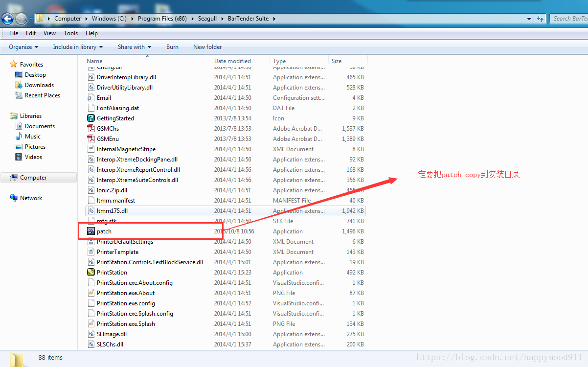Open the address bar history dropdown arrow
This screenshot has width=588, height=367.
[x=529, y=19]
